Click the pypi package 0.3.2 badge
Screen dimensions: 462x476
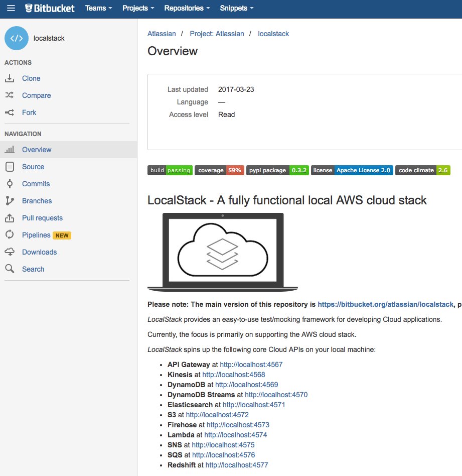[x=277, y=170]
